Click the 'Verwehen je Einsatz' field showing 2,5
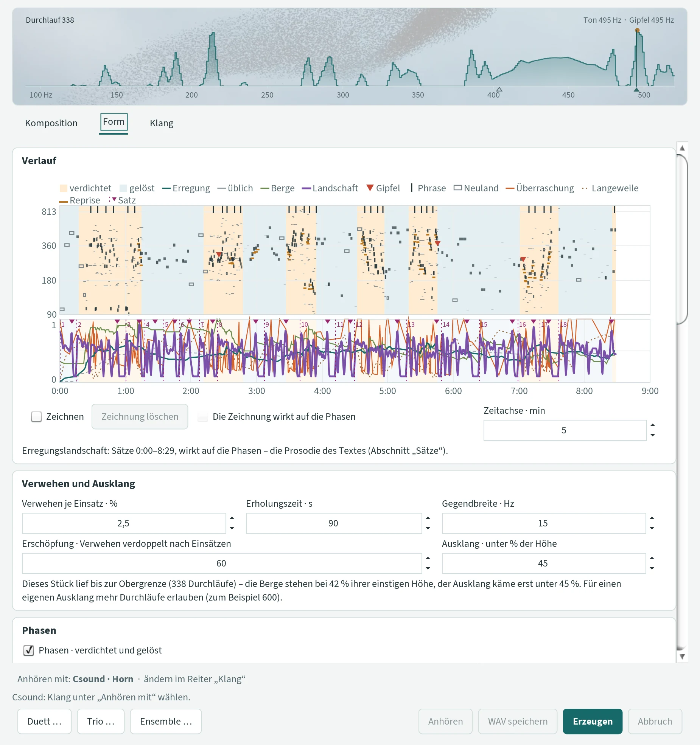Viewport: 700px width, 745px height. [x=124, y=523]
